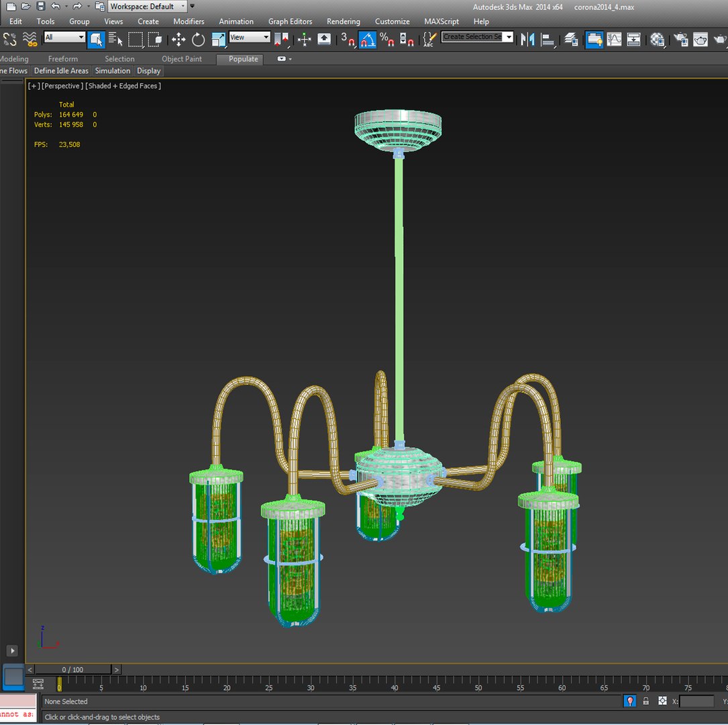Click the Select and Manipulate icon
Viewport: 728px width, 725px height.
[305, 40]
